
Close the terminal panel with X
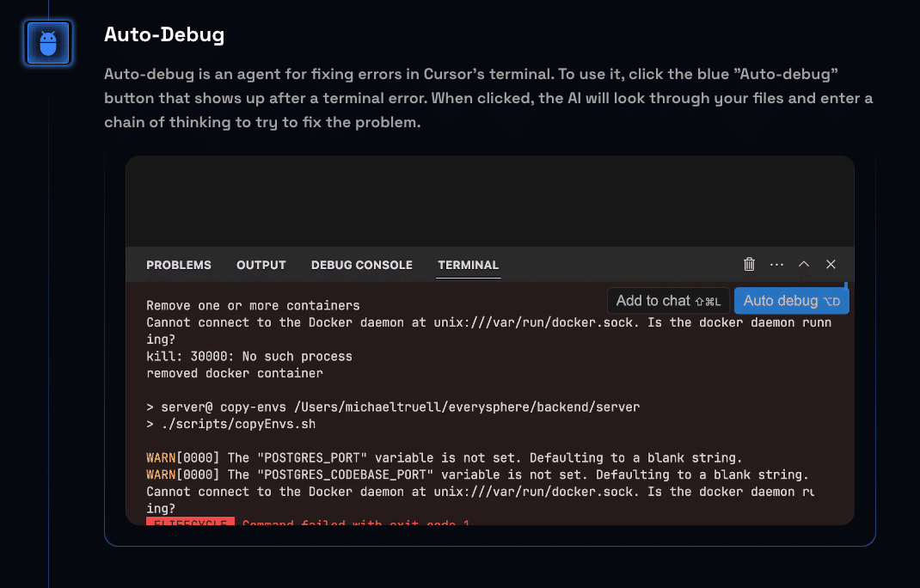coord(831,265)
